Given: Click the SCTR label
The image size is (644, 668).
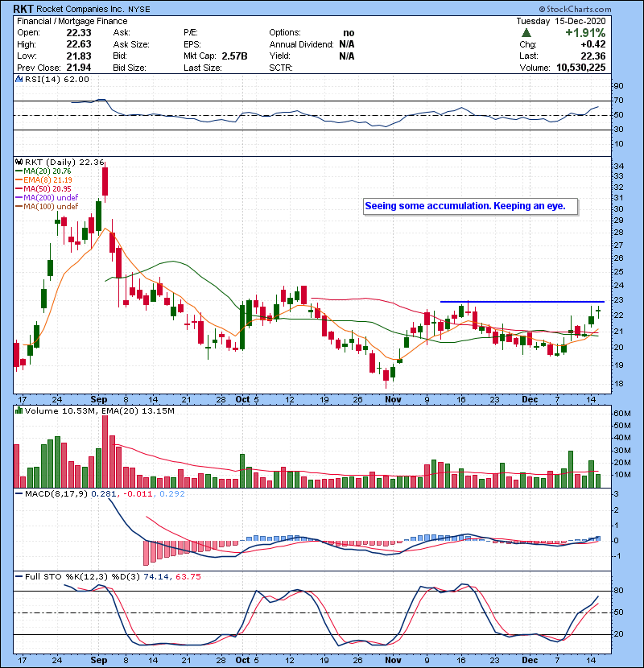Looking at the screenshot, I should [x=281, y=68].
